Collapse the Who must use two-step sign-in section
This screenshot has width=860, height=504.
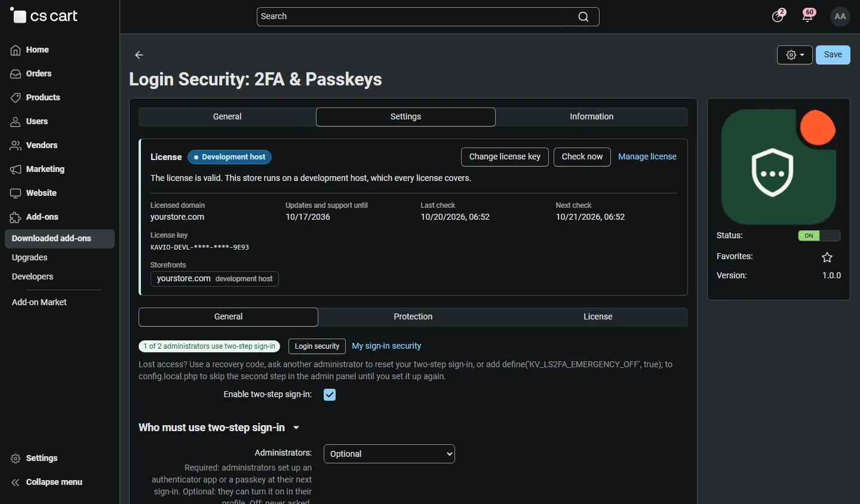coord(219,428)
